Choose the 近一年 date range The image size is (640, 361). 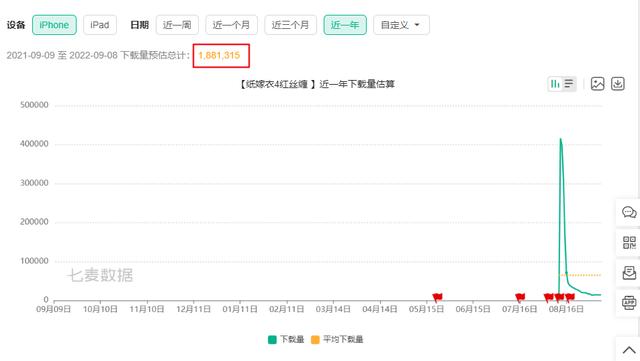pos(345,25)
